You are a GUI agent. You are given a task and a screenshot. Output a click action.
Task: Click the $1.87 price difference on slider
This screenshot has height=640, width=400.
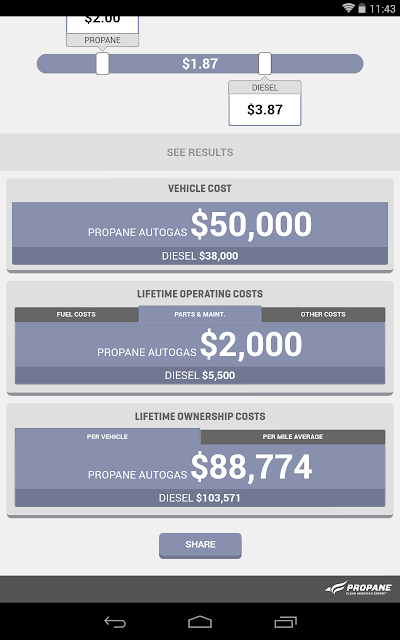tap(200, 64)
